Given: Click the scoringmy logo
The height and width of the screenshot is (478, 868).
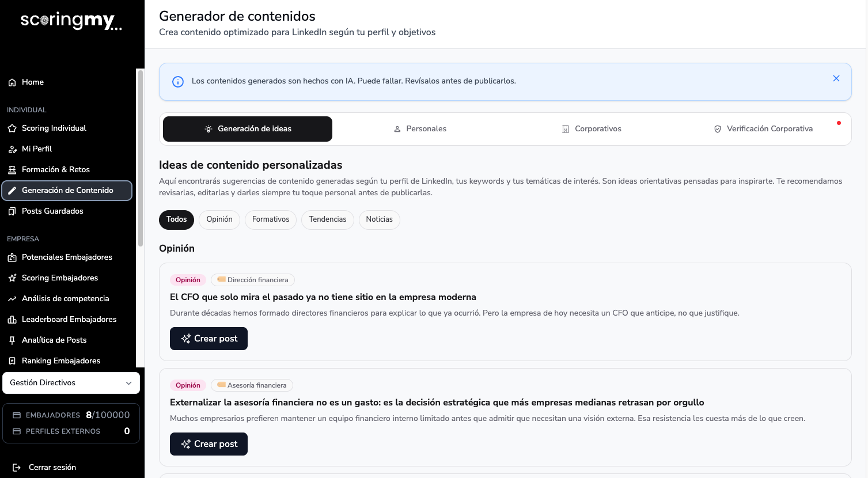Looking at the screenshot, I should pyautogui.click(x=71, y=21).
